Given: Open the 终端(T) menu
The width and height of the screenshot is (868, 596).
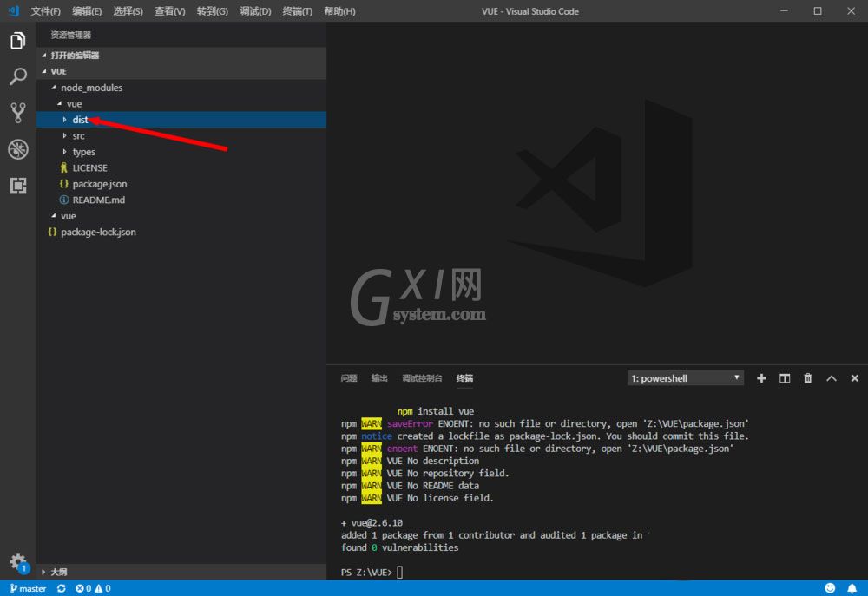Looking at the screenshot, I should point(297,11).
